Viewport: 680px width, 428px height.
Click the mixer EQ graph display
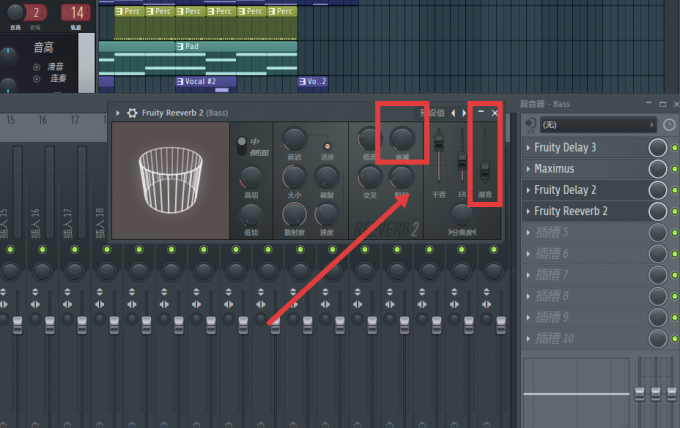[577, 392]
